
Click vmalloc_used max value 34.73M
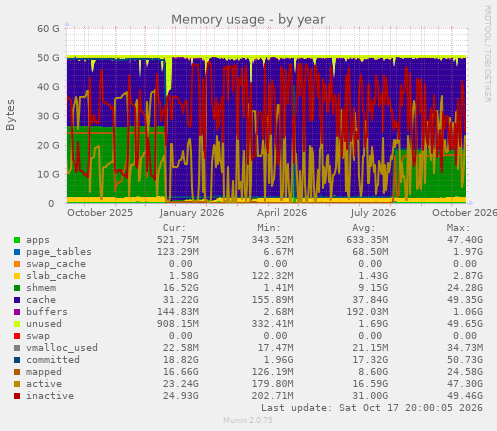click(x=465, y=348)
